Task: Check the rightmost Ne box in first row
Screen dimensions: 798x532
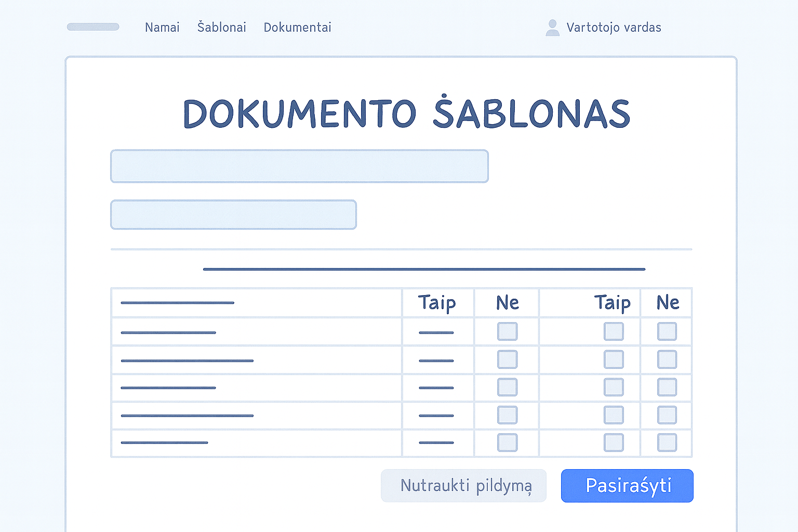Action: click(667, 331)
